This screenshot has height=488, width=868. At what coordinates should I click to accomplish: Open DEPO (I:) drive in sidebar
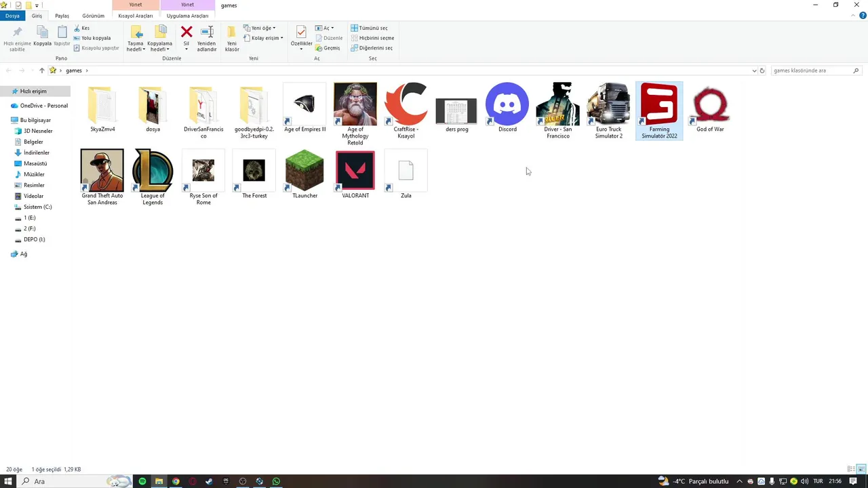35,239
